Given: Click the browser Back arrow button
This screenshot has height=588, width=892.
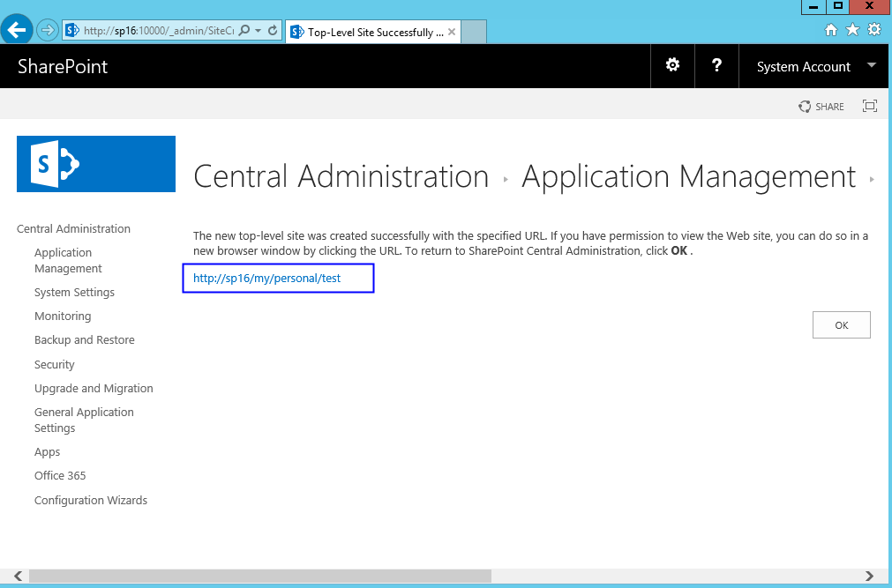Looking at the screenshot, I should click(x=17, y=30).
